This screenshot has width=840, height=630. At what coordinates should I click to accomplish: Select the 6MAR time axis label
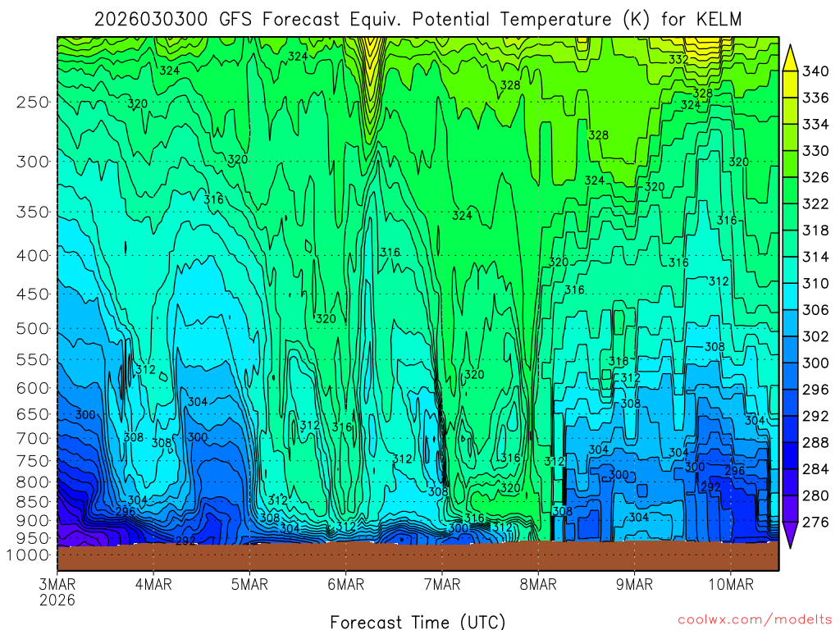click(345, 584)
